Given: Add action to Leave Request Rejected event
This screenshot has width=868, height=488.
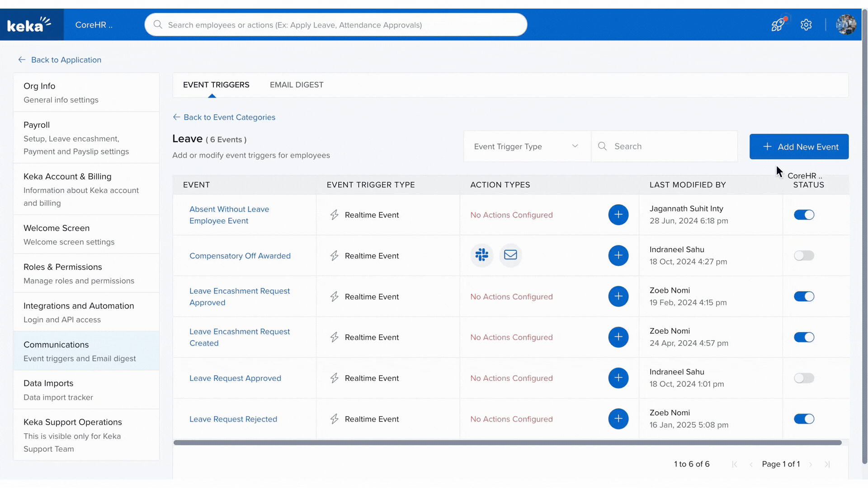Looking at the screenshot, I should [618, 419].
